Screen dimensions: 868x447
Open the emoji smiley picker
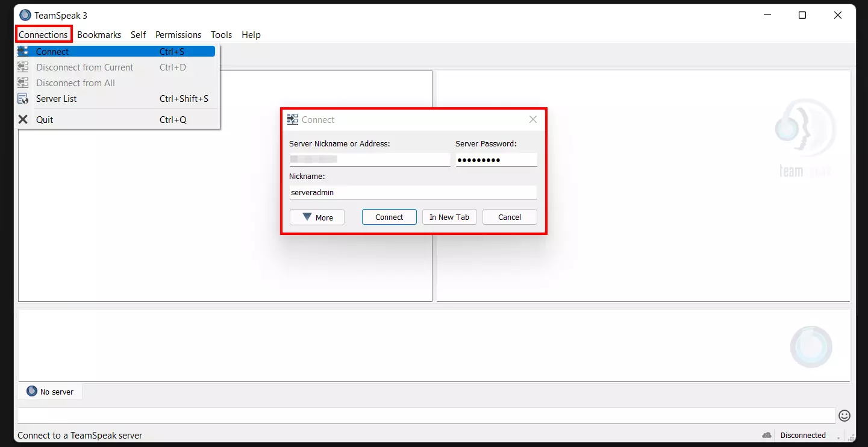point(845,416)
